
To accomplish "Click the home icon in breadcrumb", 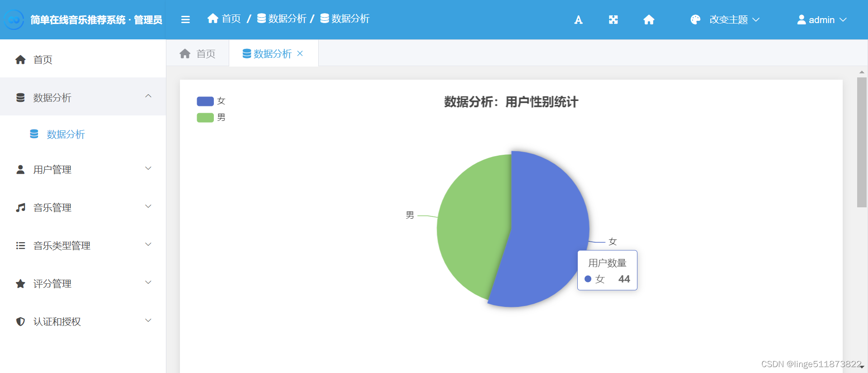I will tap(213, 18).
